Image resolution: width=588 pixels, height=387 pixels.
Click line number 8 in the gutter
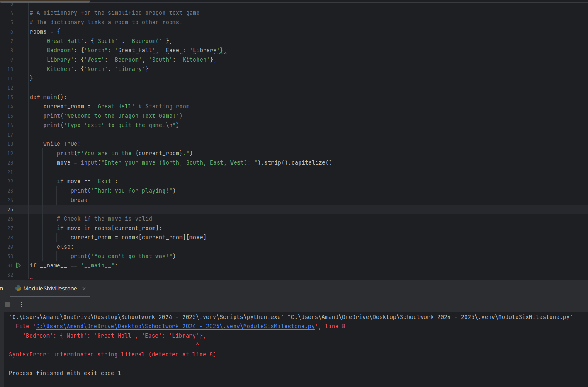[11, 51]
